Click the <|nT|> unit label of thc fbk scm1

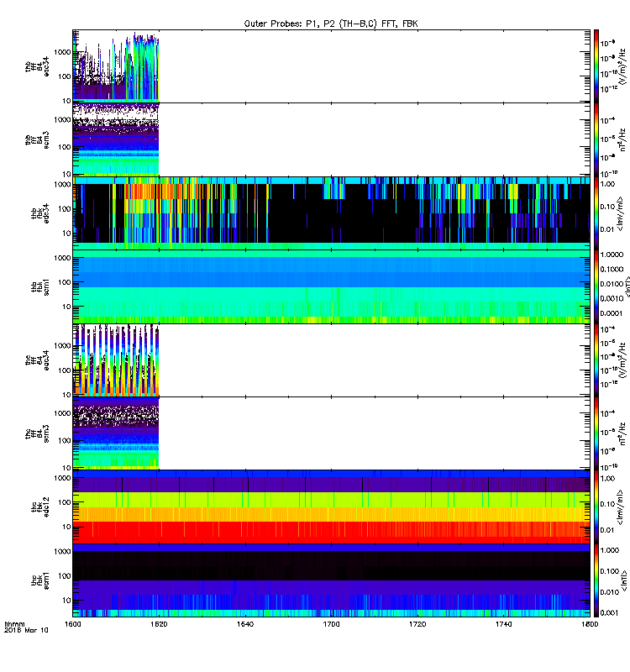(624, 580)
